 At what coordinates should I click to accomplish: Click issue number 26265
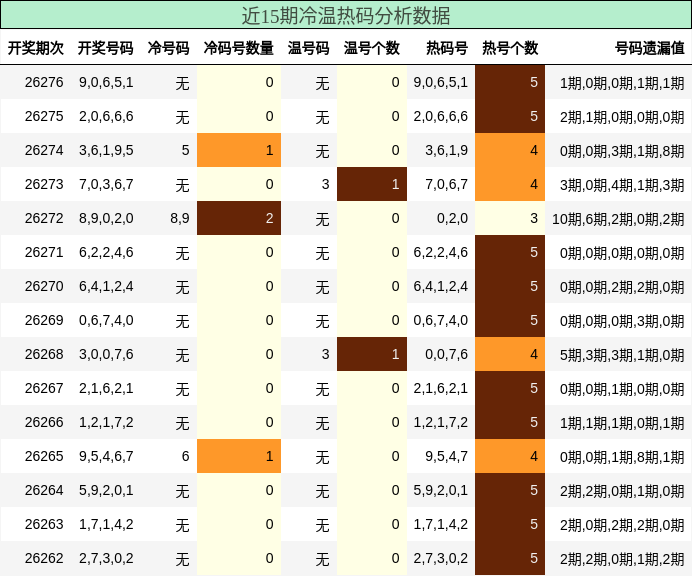coord(44,456)
